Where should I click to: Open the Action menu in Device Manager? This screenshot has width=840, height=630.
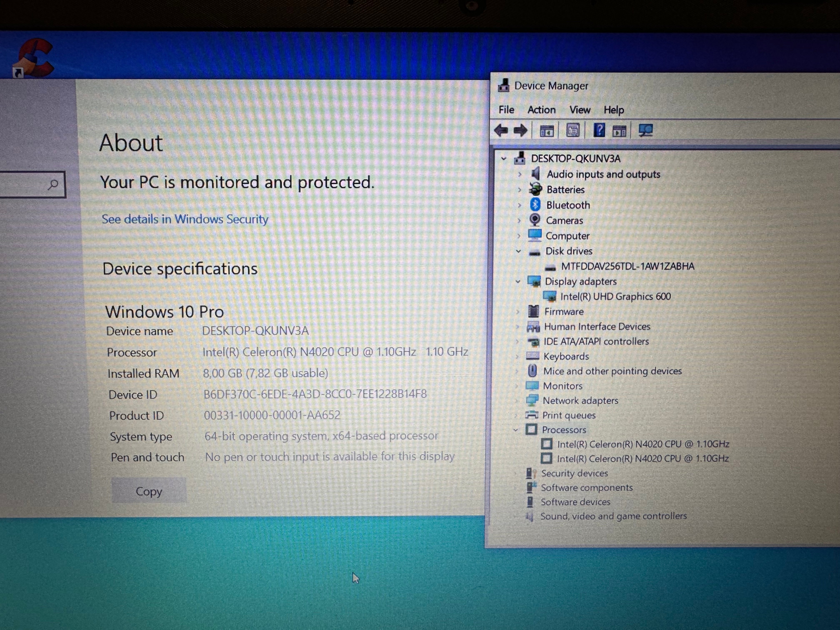(x=541, y=110)
